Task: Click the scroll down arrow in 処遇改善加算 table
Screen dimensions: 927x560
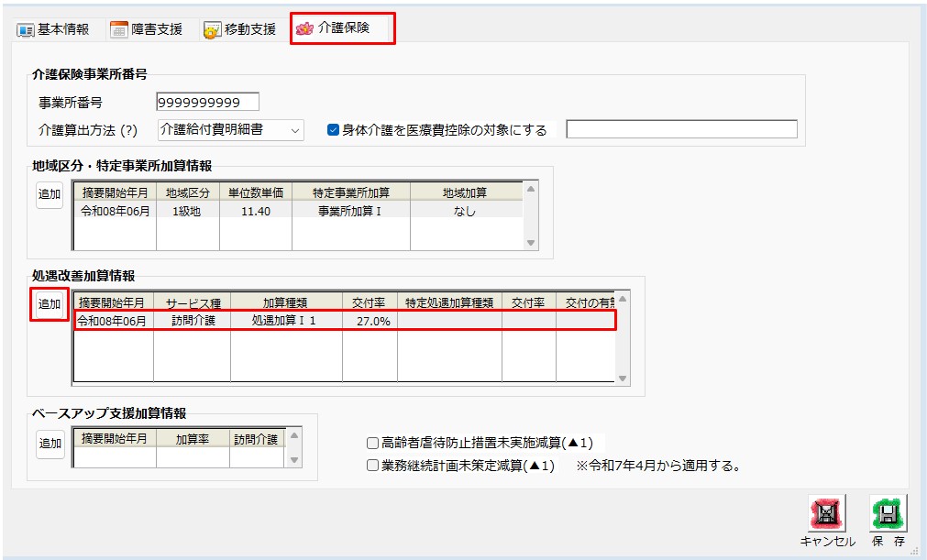Action: tap(623, 379)
